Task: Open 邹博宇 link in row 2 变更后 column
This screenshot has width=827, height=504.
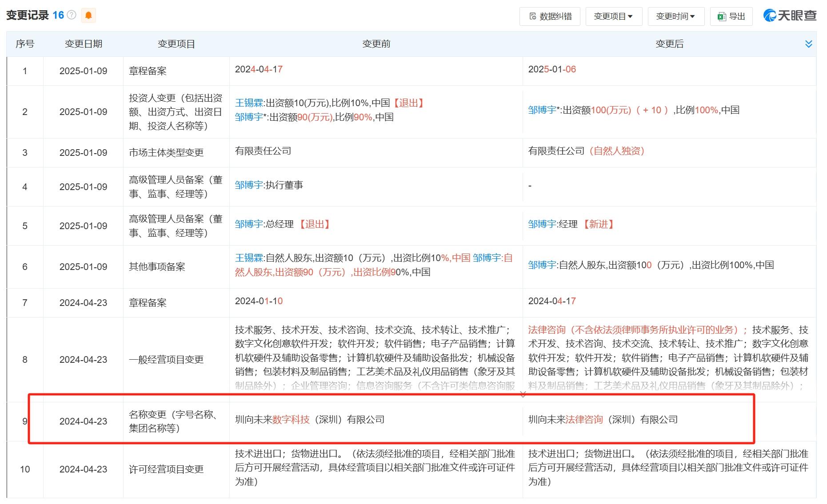Action: tap(542, 110)
